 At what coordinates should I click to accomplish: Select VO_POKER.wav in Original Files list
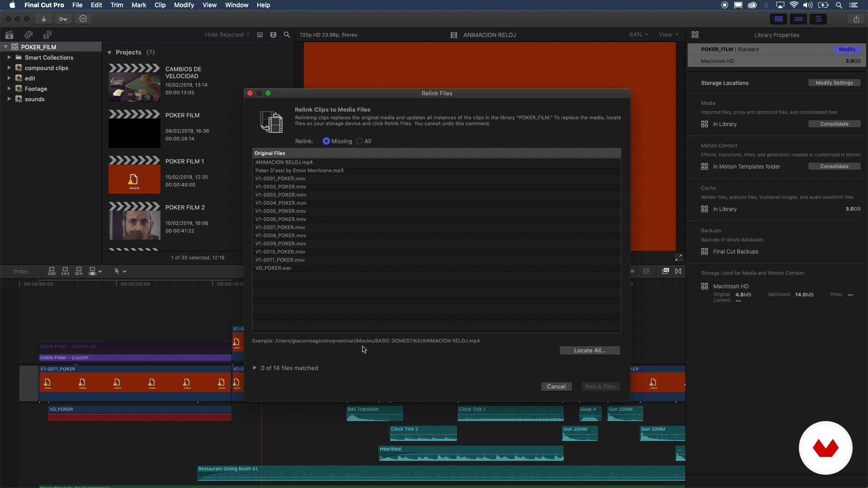click(437, 268)
